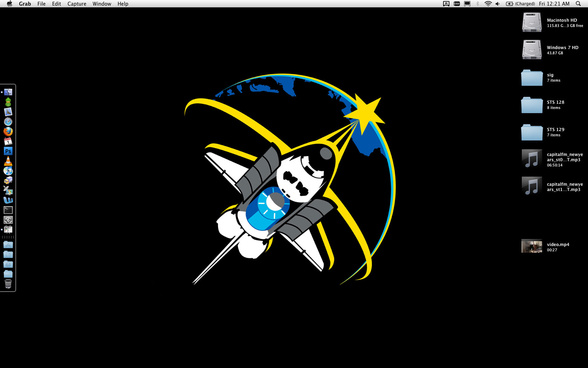Open the Applications folder stack in Dock
This screenshot has height=368, width=588.
(x=8, y=244)
